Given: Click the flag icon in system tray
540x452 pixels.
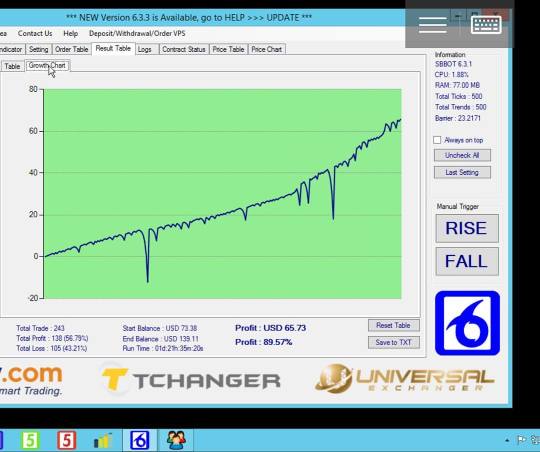Looking at the screenshot, I should [x=521, y=440].
